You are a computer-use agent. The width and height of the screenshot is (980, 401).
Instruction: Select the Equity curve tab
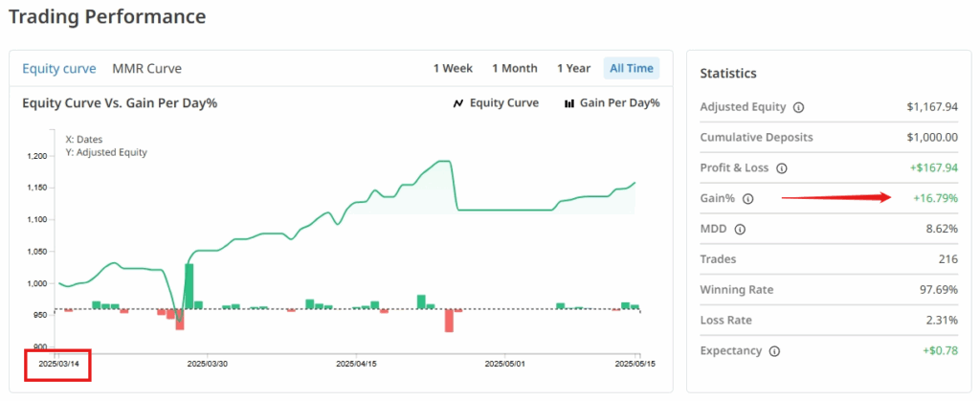coord(58,68)
